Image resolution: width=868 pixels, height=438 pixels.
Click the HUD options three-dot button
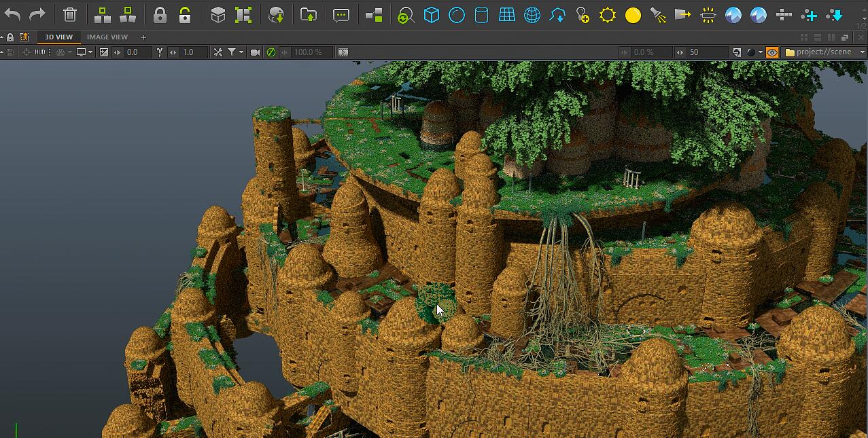(50, 52)
